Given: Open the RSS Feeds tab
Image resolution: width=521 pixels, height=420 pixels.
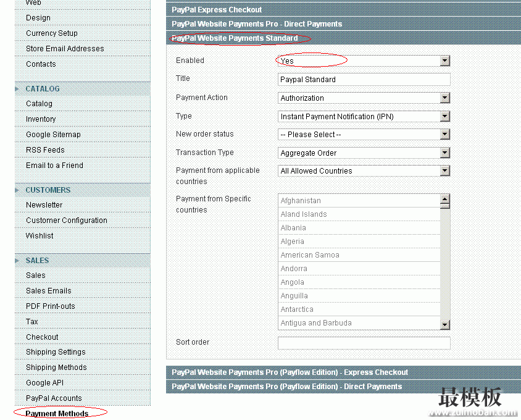Looking at the screenshot, I should [x=83, y=150].
